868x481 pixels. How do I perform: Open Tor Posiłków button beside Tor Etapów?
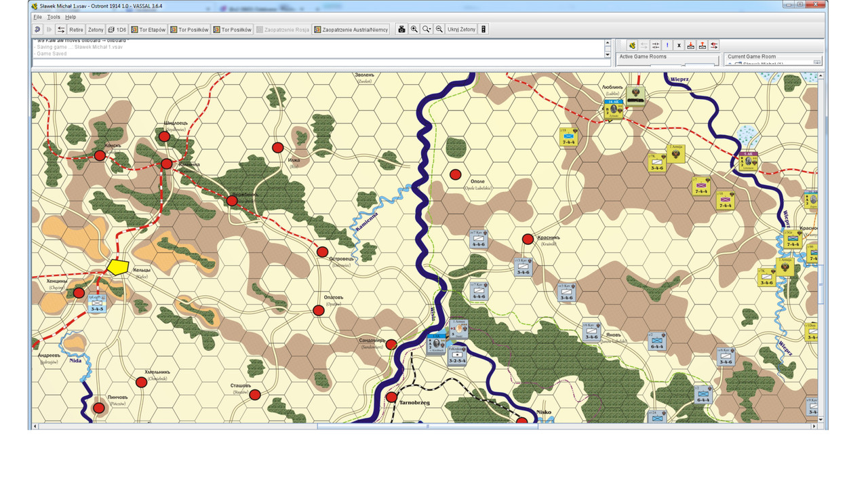189,29
